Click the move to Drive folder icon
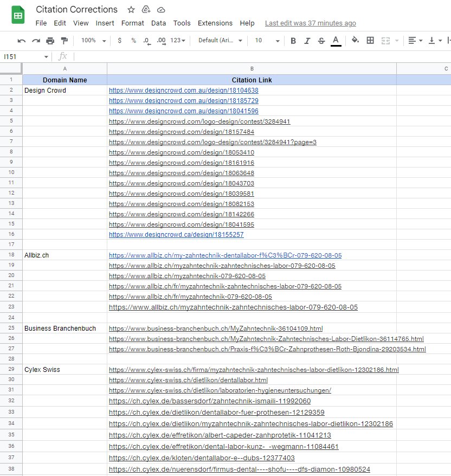The image size is (451, 476). coord(146,10)
